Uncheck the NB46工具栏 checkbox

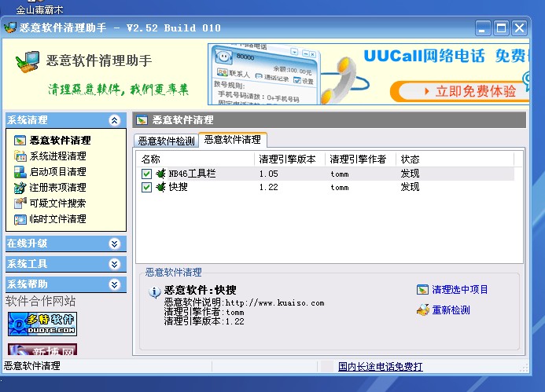[x=146, y=174]
